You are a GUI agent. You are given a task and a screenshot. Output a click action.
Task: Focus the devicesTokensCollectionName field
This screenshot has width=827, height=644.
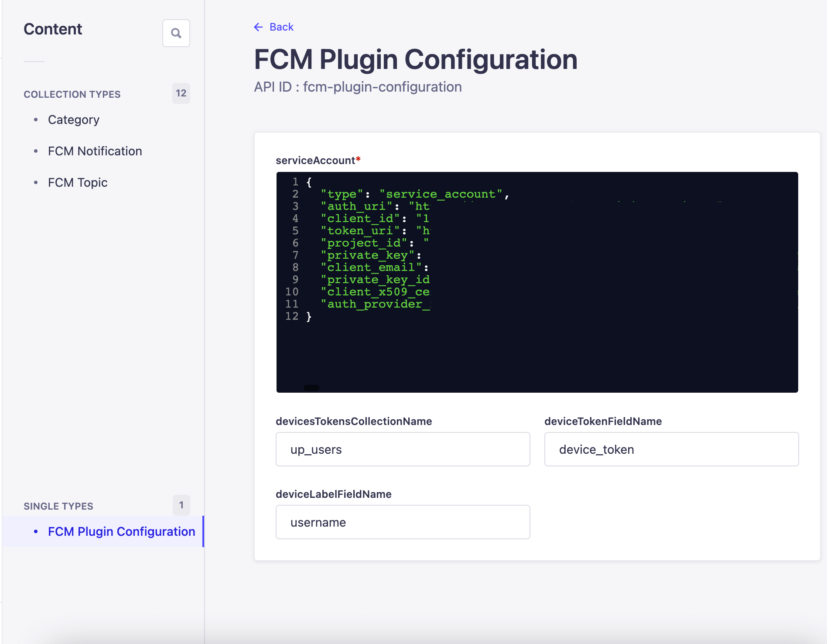pyautogui.click(x=403, y=449)
